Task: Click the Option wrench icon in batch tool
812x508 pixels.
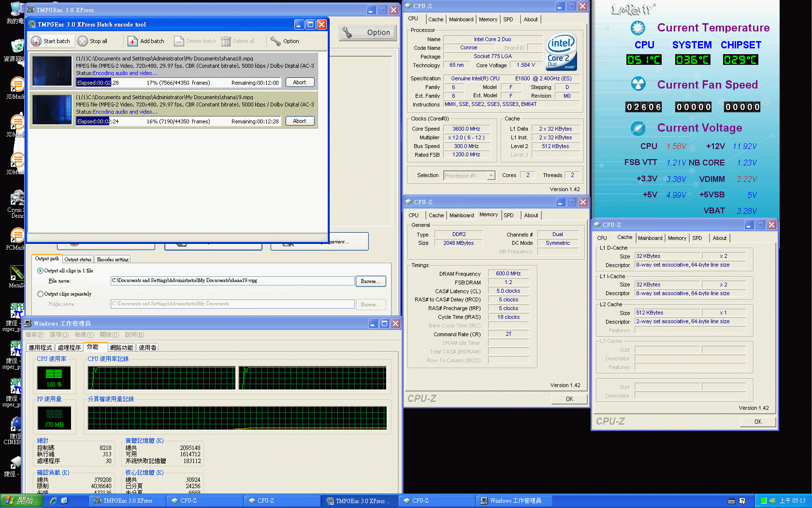Action: point(275,41)
